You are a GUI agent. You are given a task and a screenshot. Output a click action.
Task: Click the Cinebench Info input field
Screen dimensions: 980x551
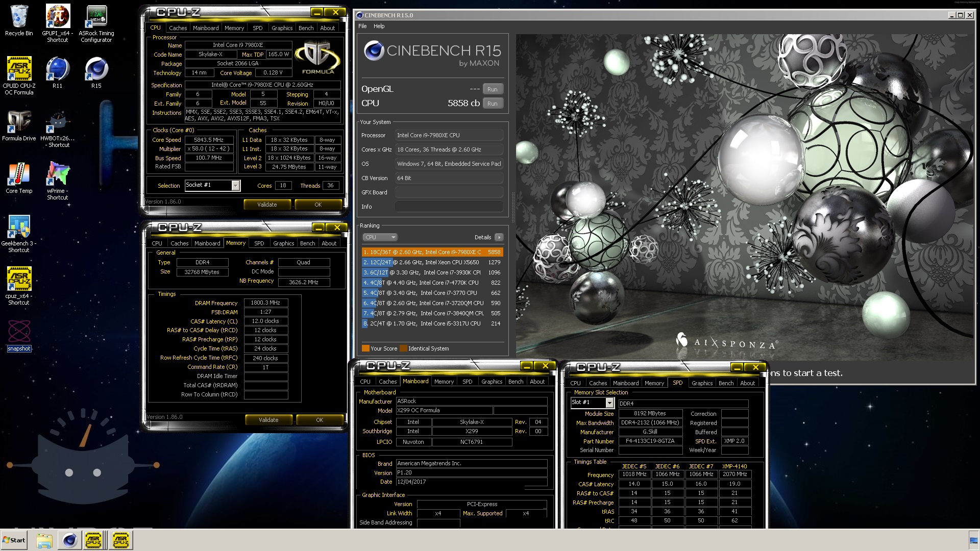pyautogui.click(x=449, y=207)
